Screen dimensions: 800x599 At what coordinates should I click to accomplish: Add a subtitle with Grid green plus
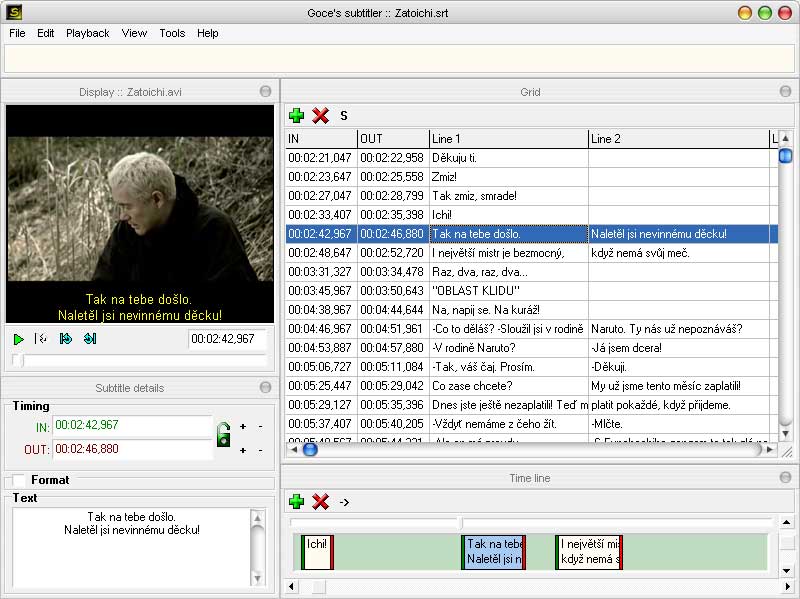click(296, 116)
